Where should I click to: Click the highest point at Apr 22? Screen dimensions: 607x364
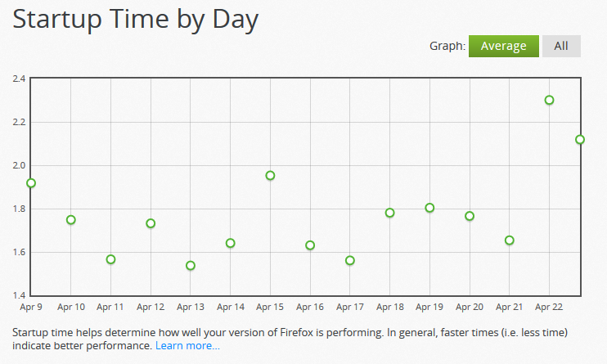[550, 100]
